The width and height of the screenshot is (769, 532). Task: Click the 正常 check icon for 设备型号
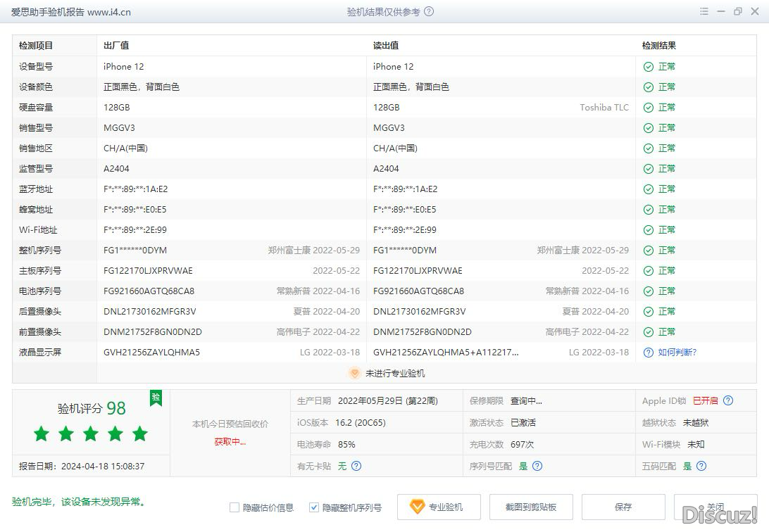pyautogui.click(x=649, y=67)
